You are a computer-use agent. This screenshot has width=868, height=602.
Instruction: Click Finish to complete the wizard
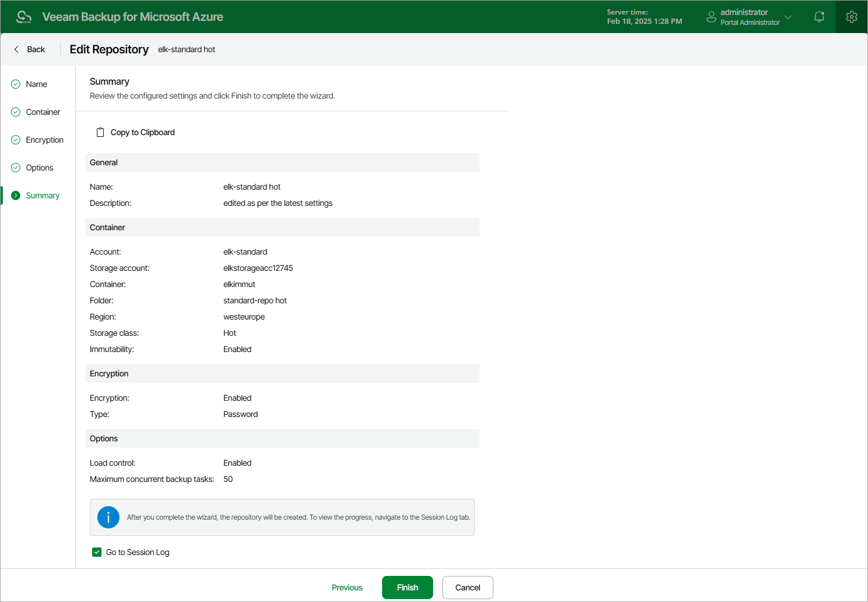pos(408,588)
